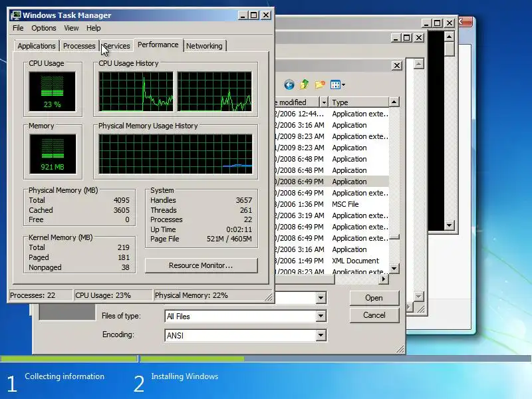Click the Memory 921 MB gauge
This screenshot has width=532, height=399.
coord(53,154)
